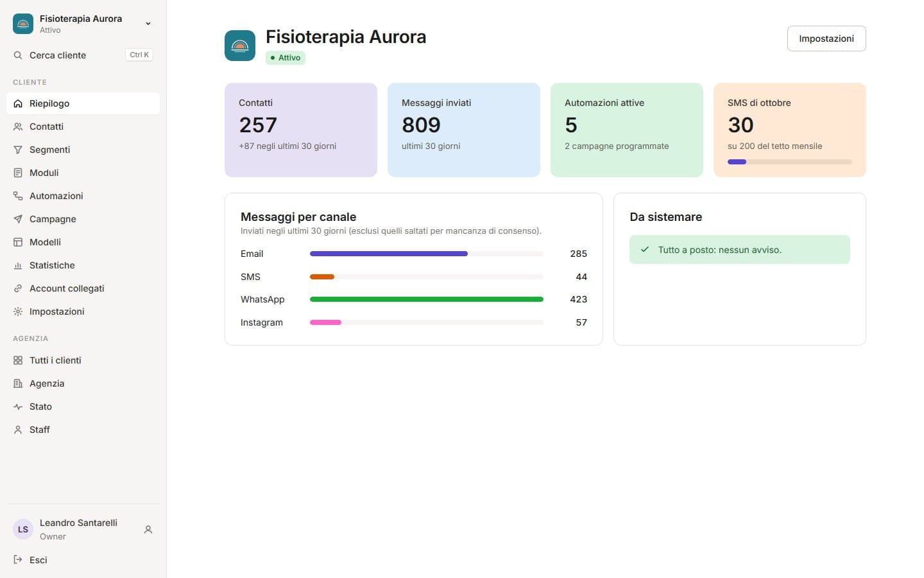The width and height of the screenshot is (924, 578).
Task: Click the Moduli form icon
Action: [x=18, y=173]
